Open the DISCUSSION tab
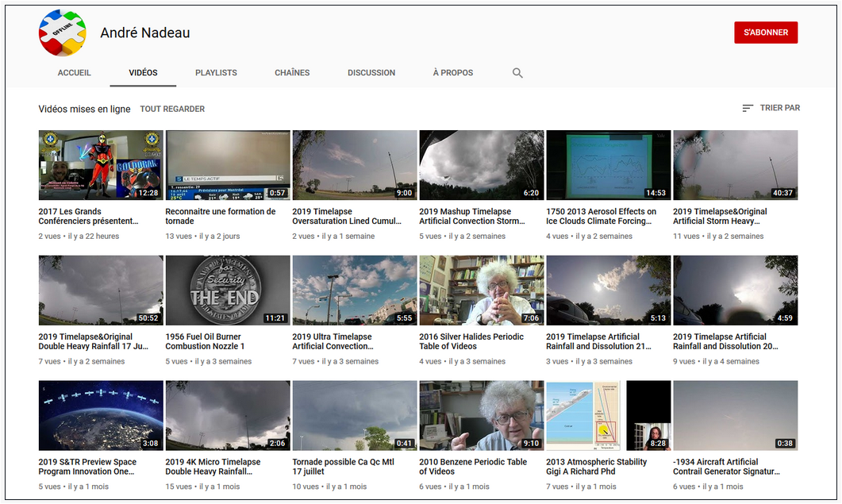The image size is (842, 504). pyautogui.click(x=371, y=72)
